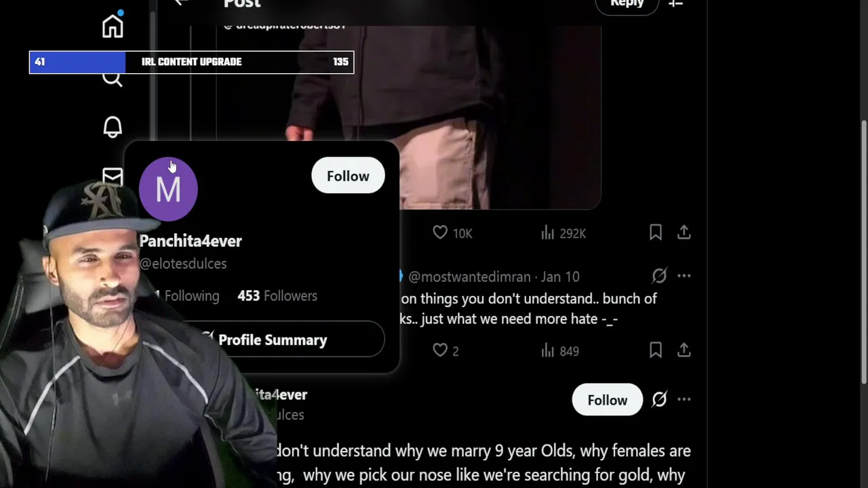Bookmark the @mostwantedimran reply

click(x=655, y=350)
